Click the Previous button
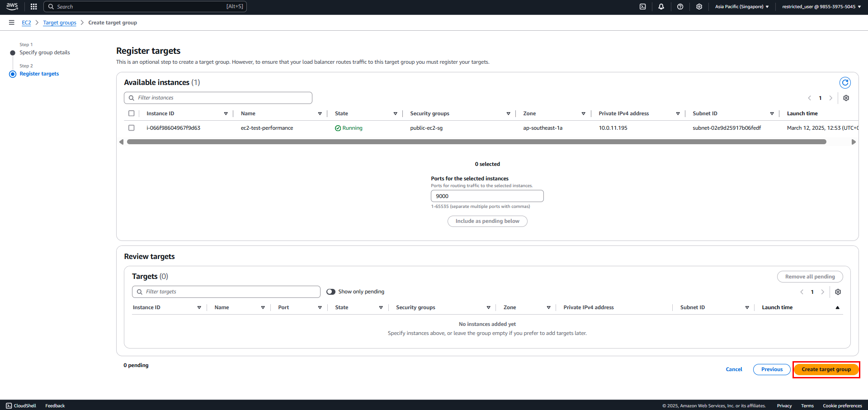This screenshot has width=868, height=410. pyautogui.click(x=772, y=369)
